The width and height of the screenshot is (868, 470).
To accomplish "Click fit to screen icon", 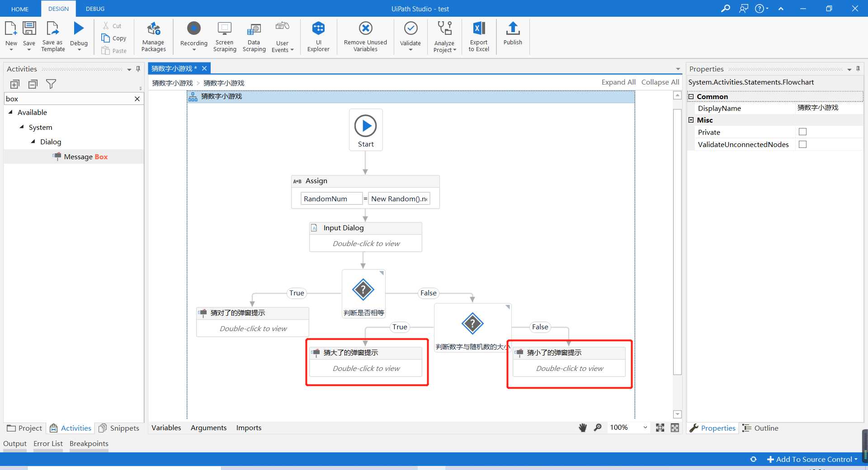I will 660,427.
